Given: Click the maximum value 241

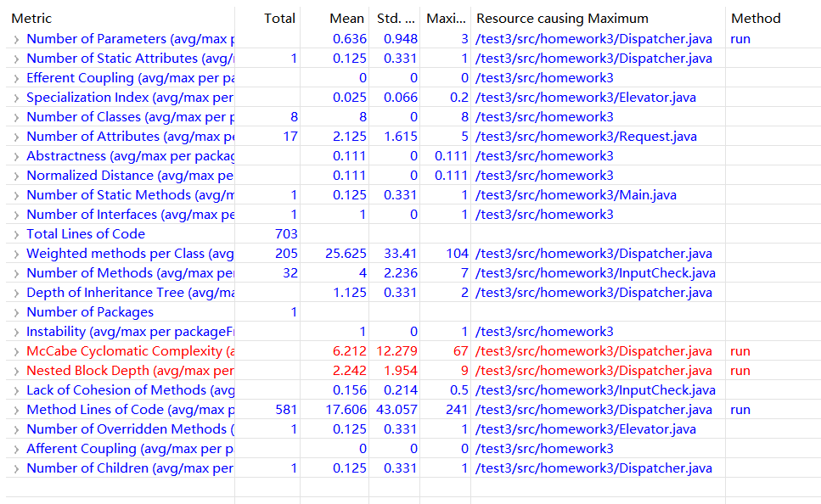Looking at the screenshot, I should pyautogui.click(x=457, y=410).
